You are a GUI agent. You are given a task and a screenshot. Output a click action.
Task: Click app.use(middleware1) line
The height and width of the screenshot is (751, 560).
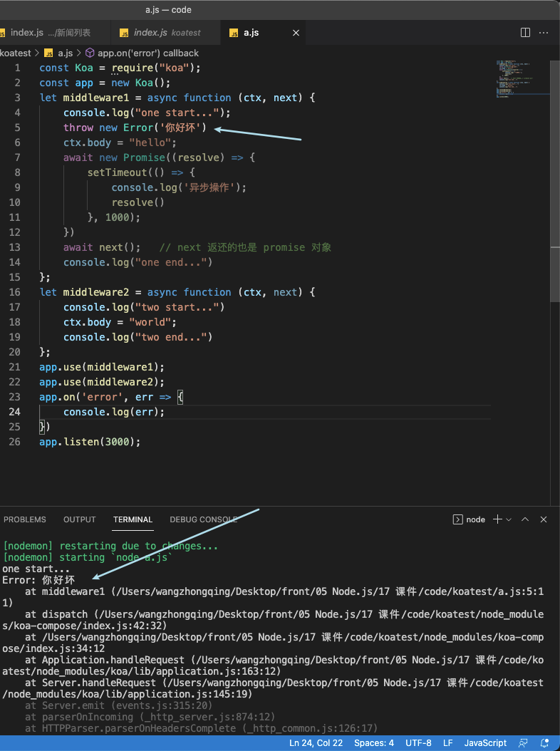coord(102,367)
